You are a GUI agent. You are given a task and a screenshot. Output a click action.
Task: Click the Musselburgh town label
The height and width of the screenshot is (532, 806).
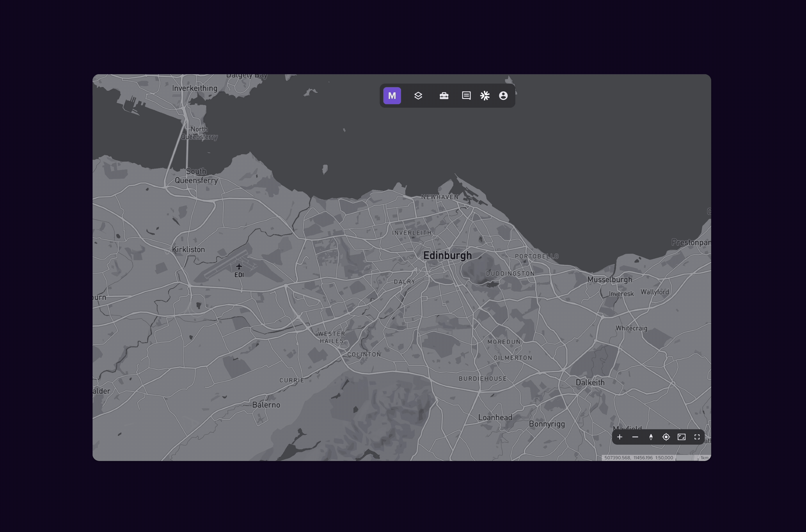[609, 280]
